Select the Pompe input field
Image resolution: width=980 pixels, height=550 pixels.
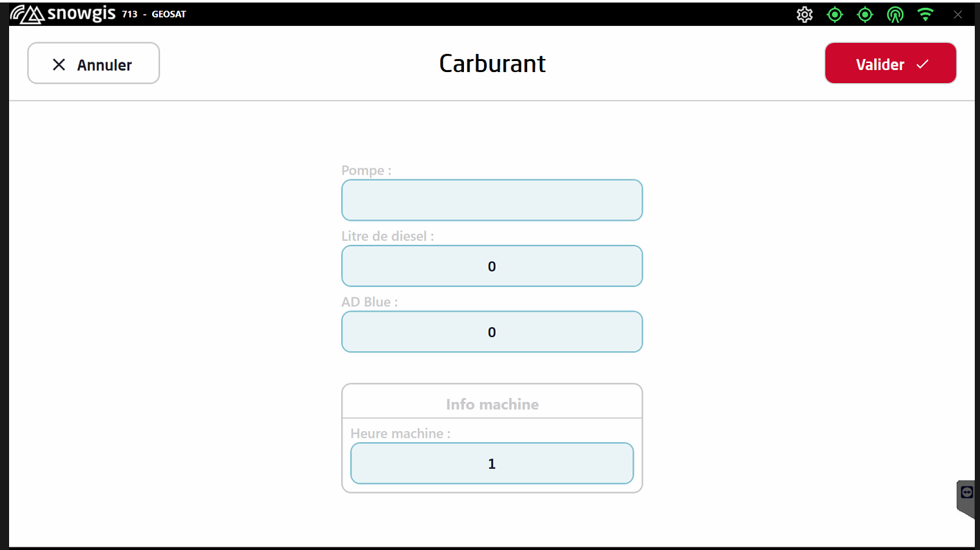492,200
